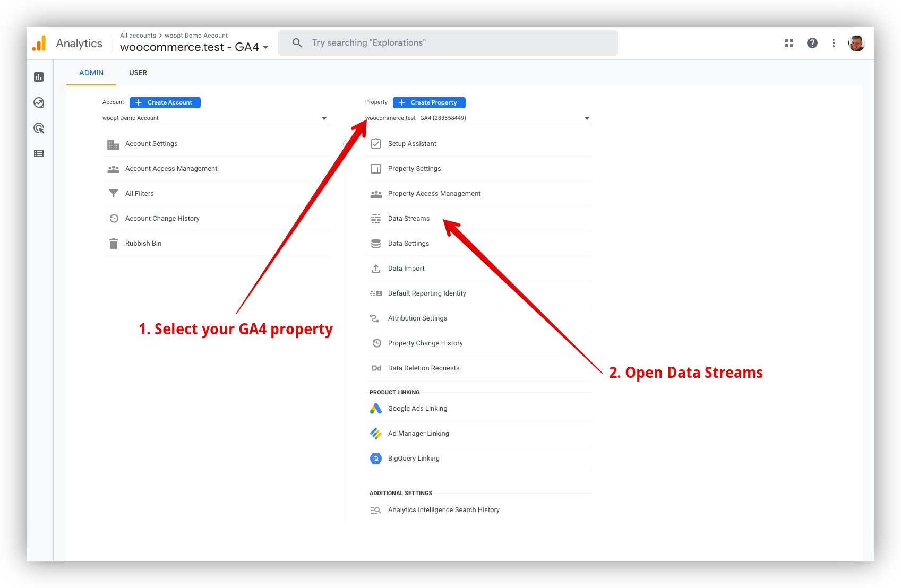Click the search magnifier icon

pos(297,43)
